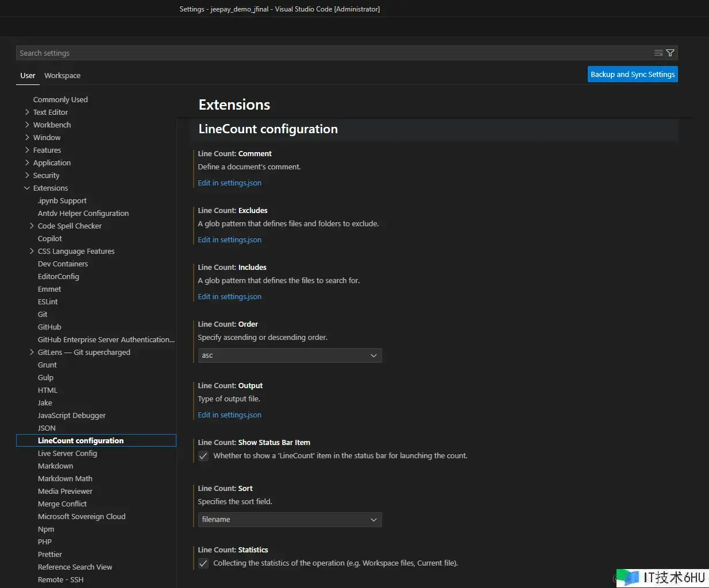Image resolution: width=709 pixels, height=588 pixels.
Task: Open Media Previewer settings
Action: pos(65,491)
